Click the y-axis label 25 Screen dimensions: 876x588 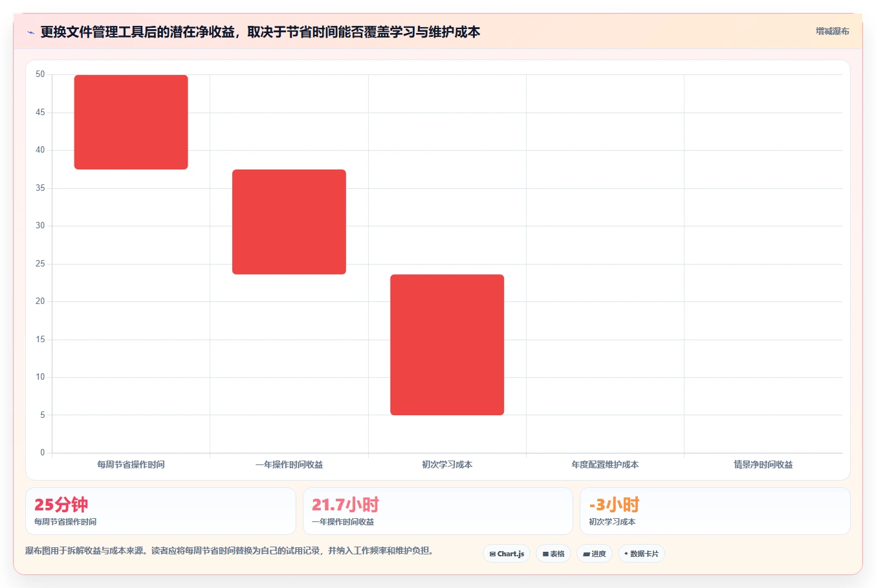pos(40,263)
